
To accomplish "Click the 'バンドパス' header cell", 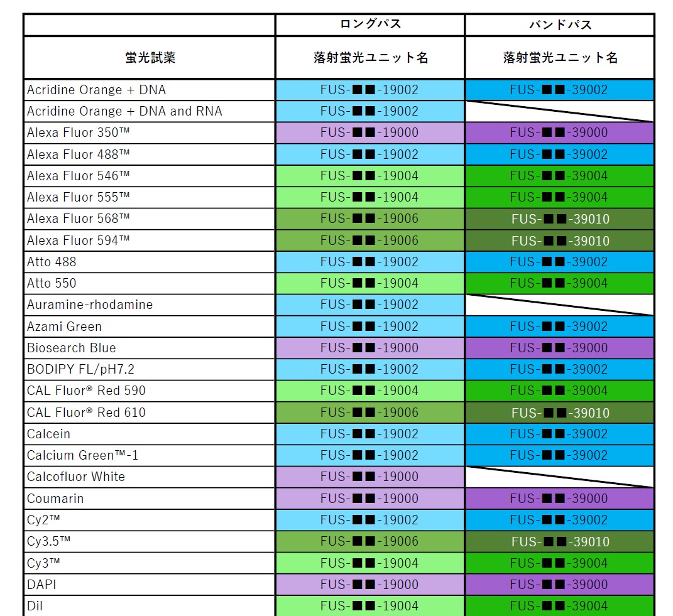I will click(x=560, y=24).
